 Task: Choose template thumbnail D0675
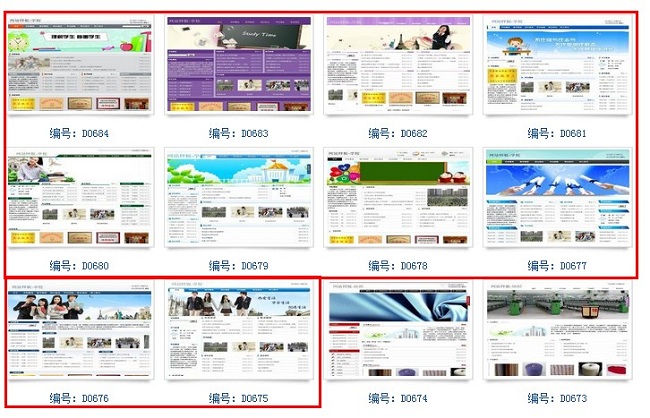tap(239, 335)
